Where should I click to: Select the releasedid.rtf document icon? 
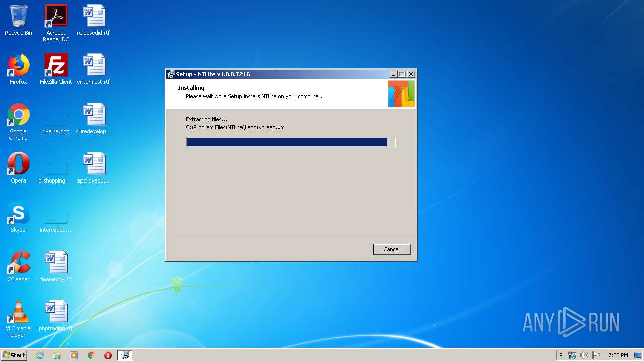(x=94, y=20)
